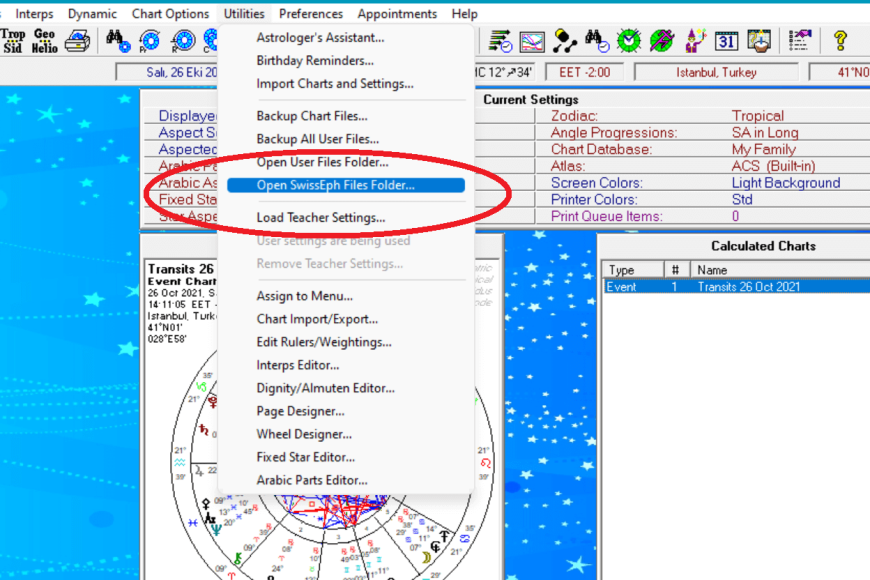This screenshot has height=580, width=870.
Task: Click the Chart Database setting link
Action: point(601,149)
